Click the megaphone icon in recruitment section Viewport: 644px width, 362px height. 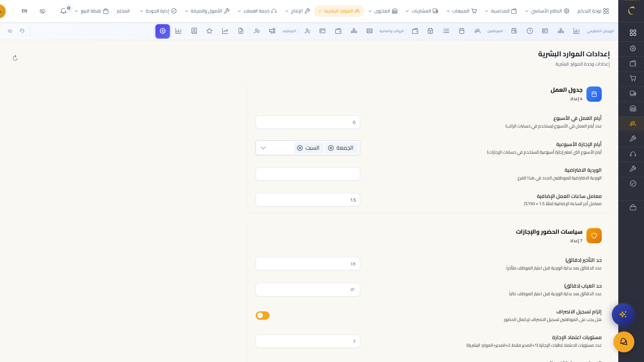pyautogui.click(x=272, y=31)
